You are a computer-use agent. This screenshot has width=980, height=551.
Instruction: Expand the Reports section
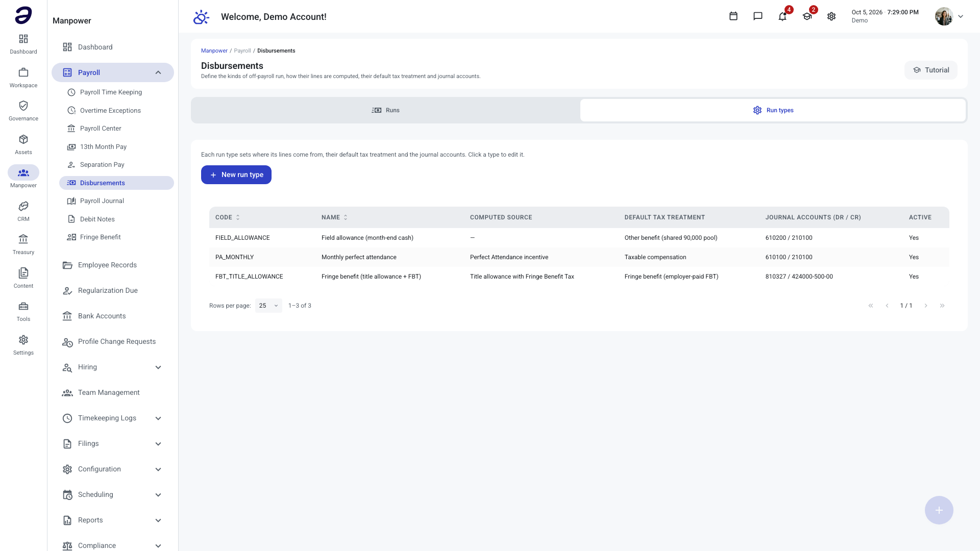click(x=158, y=520)
